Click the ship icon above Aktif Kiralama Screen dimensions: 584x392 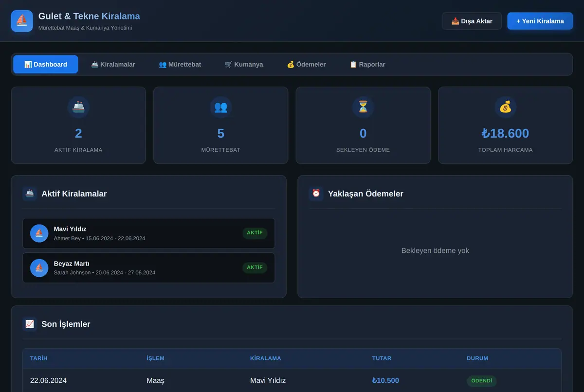tap(78, 107)
